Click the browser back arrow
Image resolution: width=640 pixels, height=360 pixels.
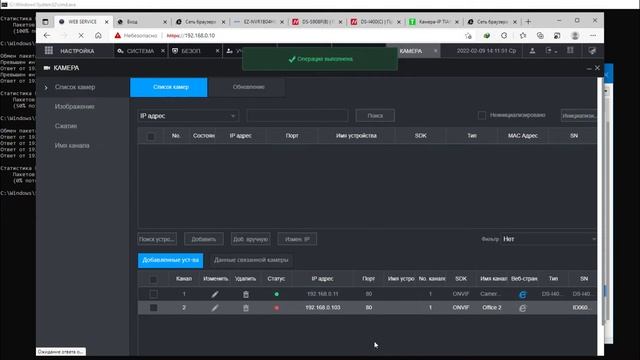tap(47, 36)
